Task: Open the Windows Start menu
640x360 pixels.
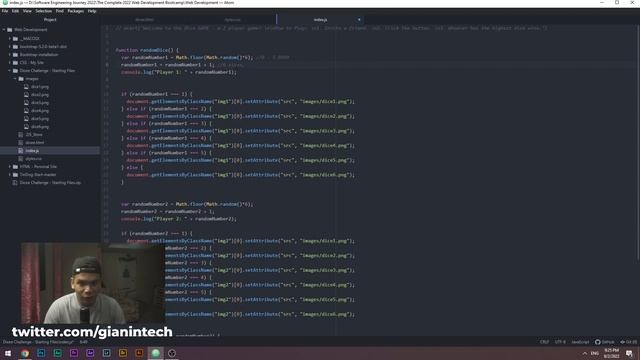Action: coord(8,353)
